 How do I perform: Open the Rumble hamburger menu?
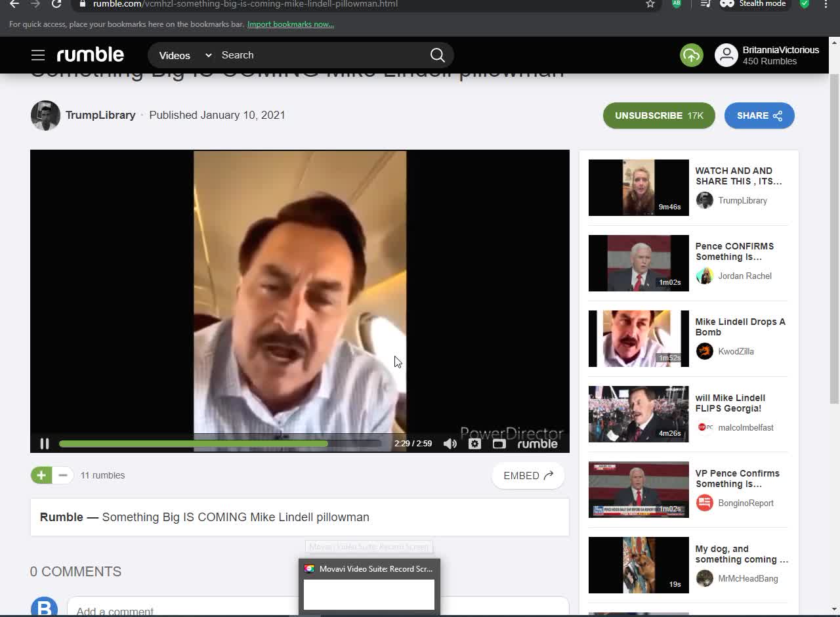pos(38,55)
